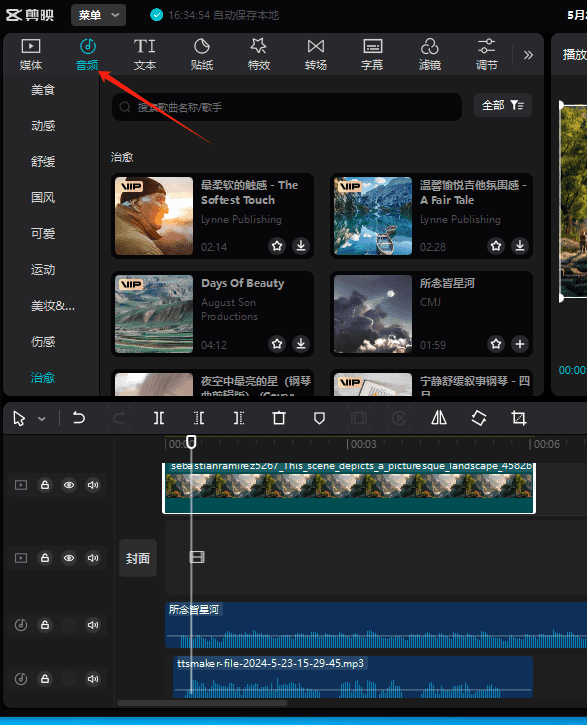Expand more tabs with double chevron
The height and width of the screenshot is (725, 587).
pos(528,55)
